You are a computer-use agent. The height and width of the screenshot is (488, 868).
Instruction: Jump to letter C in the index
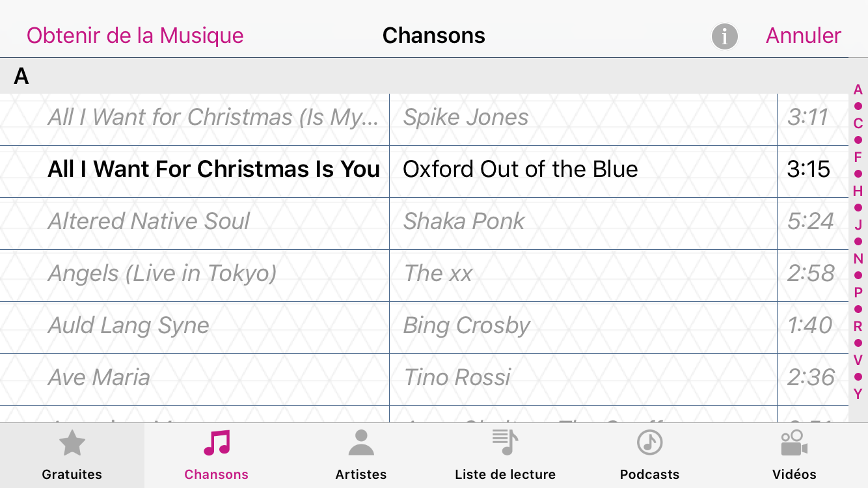(x=858, y=124)
